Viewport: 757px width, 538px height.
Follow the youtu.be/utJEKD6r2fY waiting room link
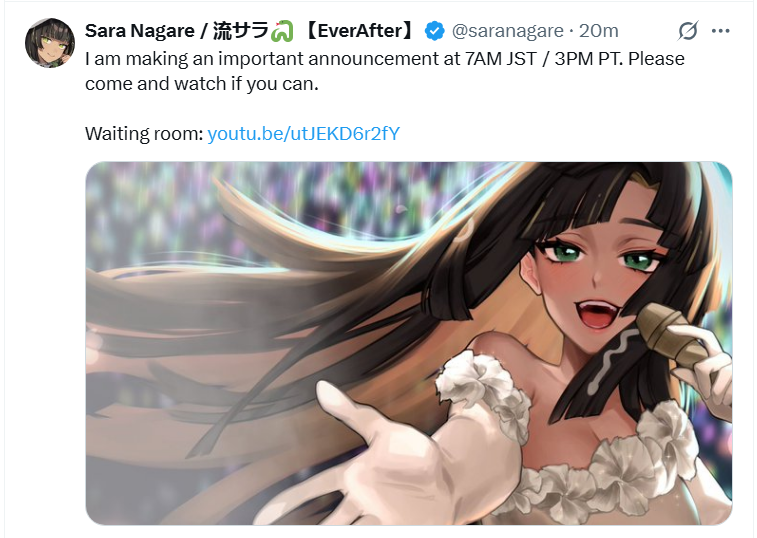304,133
